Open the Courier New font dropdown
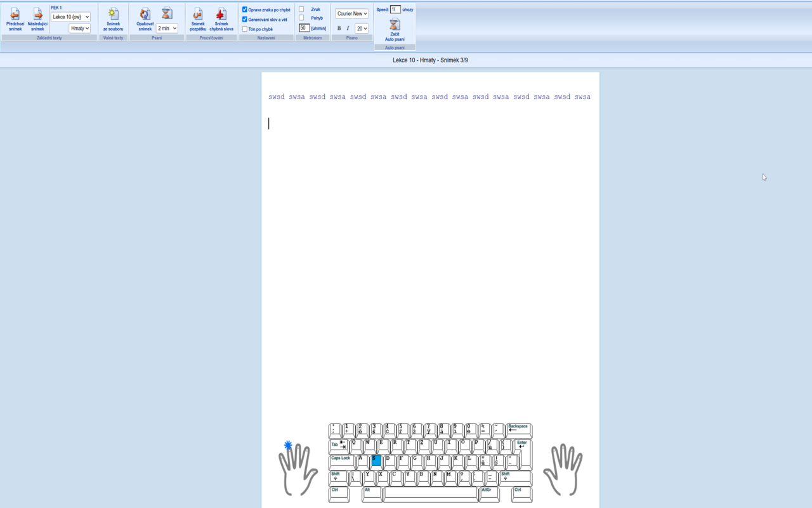 pyautogui.click(x=351, y=13)
